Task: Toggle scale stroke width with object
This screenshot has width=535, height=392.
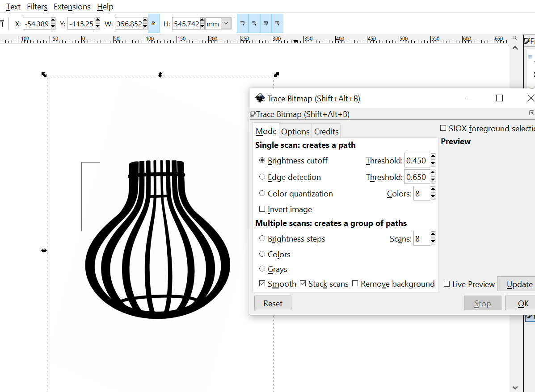Action: (x=243, y=24)
